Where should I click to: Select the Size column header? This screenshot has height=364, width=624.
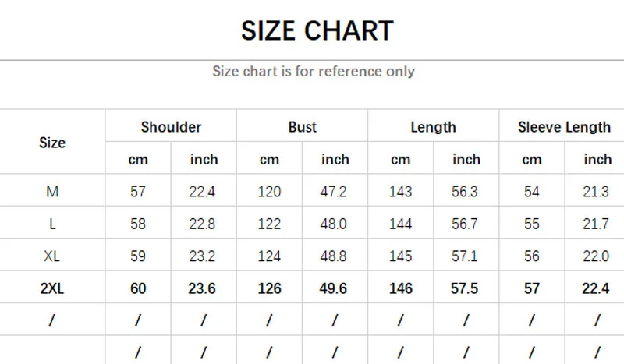pos(52,143)
